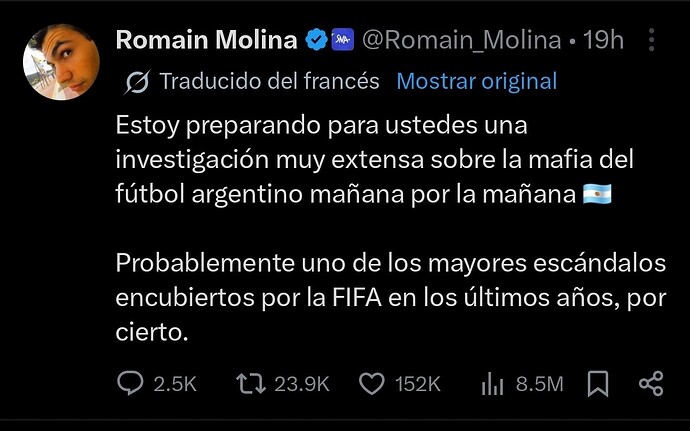Click the Traducido del francés label
This screenshot has height=431, width=690.
click(269, 81)
